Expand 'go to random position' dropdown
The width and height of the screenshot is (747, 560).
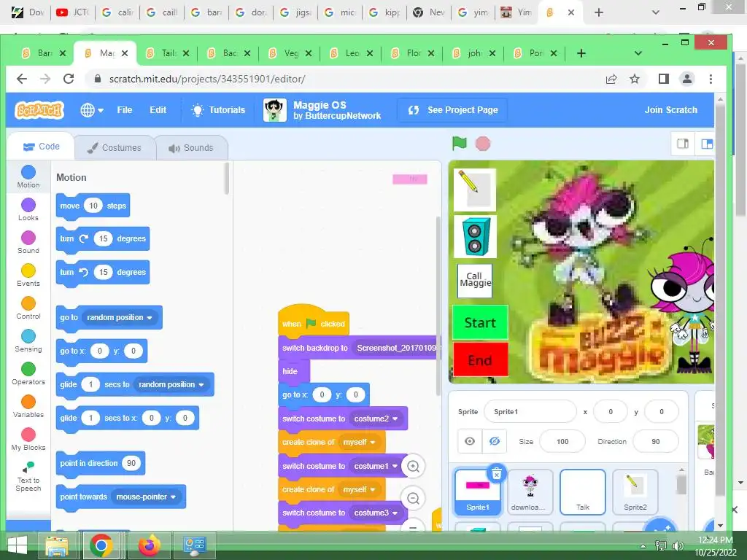coord(119,317)
